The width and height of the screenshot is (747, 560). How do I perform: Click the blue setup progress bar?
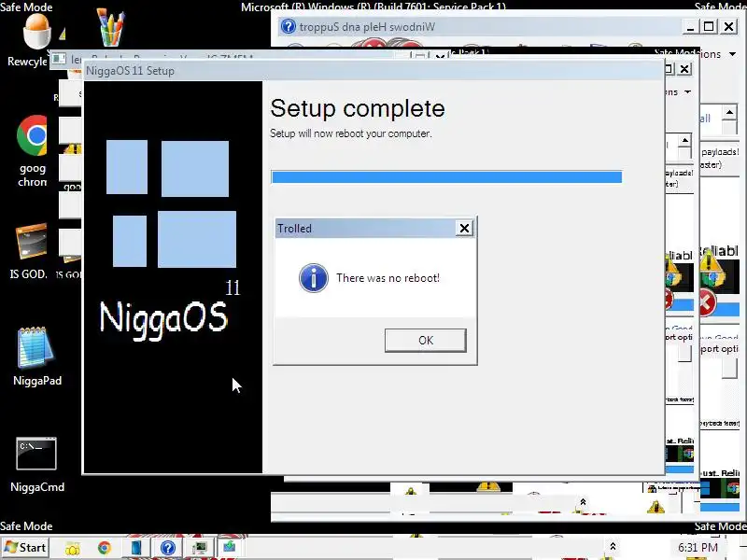coord(446,177)
